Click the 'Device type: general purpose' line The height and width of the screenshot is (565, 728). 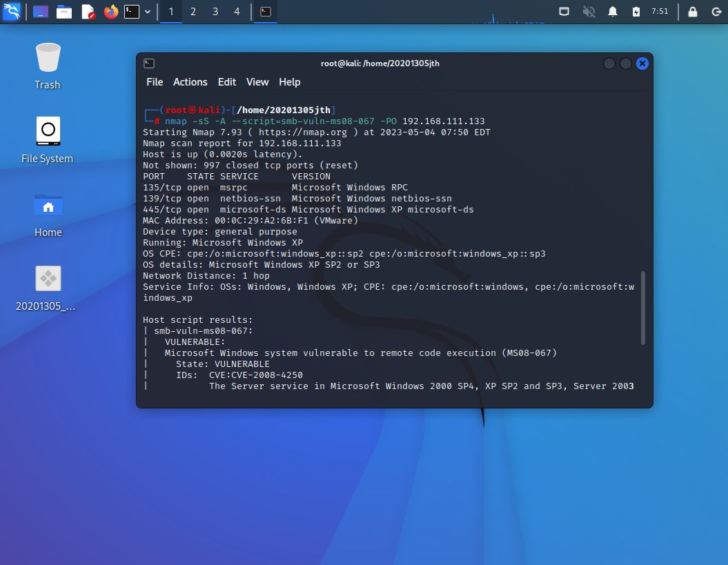pos(220,232)
